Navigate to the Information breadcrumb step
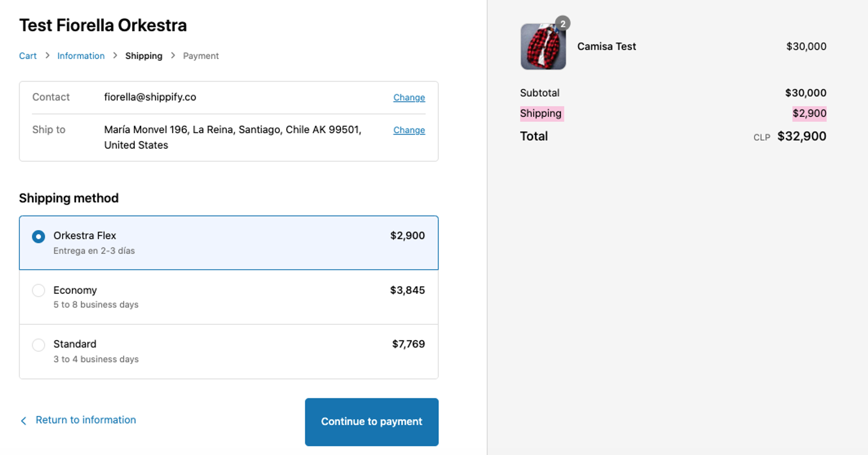This screenshot has height=455, width=868. pos(81,56)
